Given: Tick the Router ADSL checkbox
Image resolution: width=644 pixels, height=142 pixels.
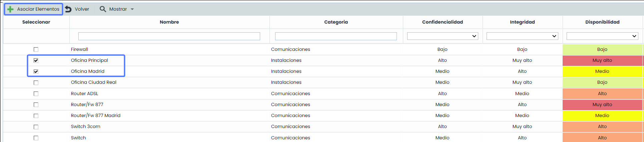Looking at the screenshot, I should click(36, 94).
